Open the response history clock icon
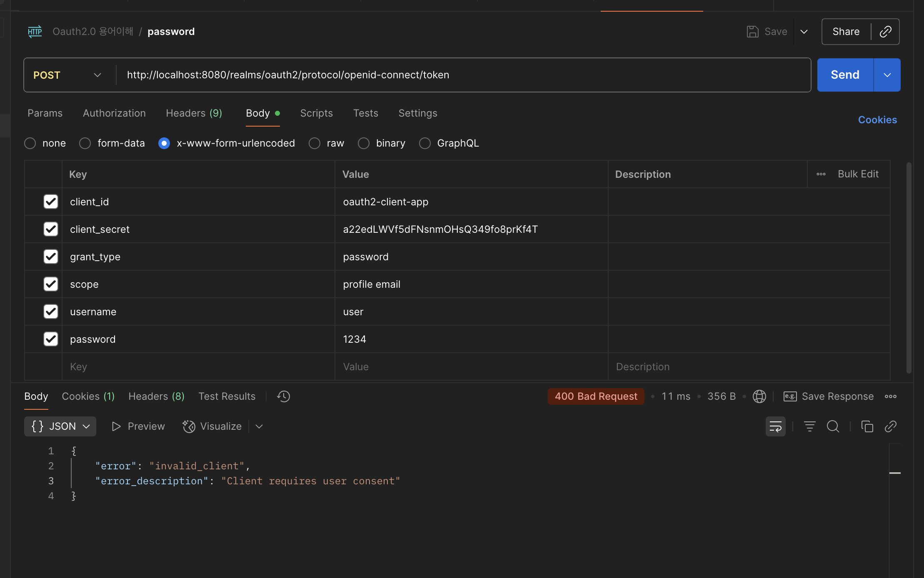Image resolution: width=924 pixels, height=578 pixels. tap(284, 396)
